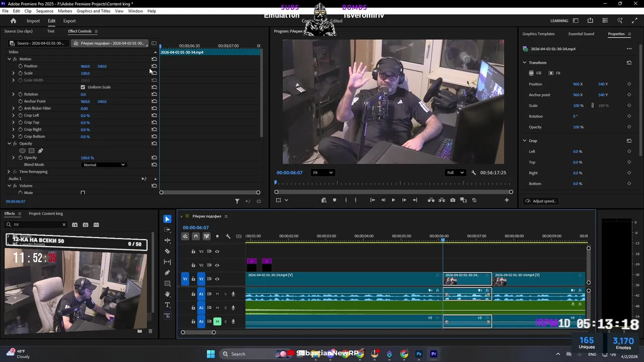The height and width of the screenshot is (362, 644).
Task: Click the Fill button in Transform
Action: (x=535, y=73)
